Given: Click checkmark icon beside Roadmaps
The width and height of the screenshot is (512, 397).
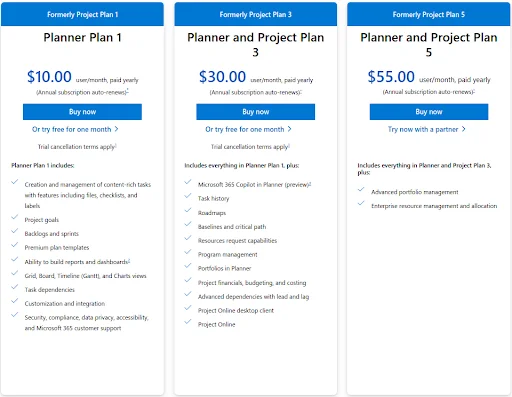Looking at the screenshot, I should tap(188, 210).
